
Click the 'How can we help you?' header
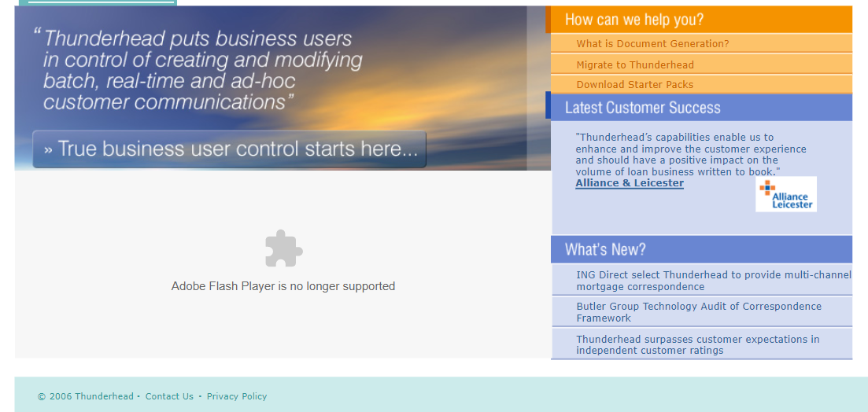pyautogui.click(x=701, y=20)
